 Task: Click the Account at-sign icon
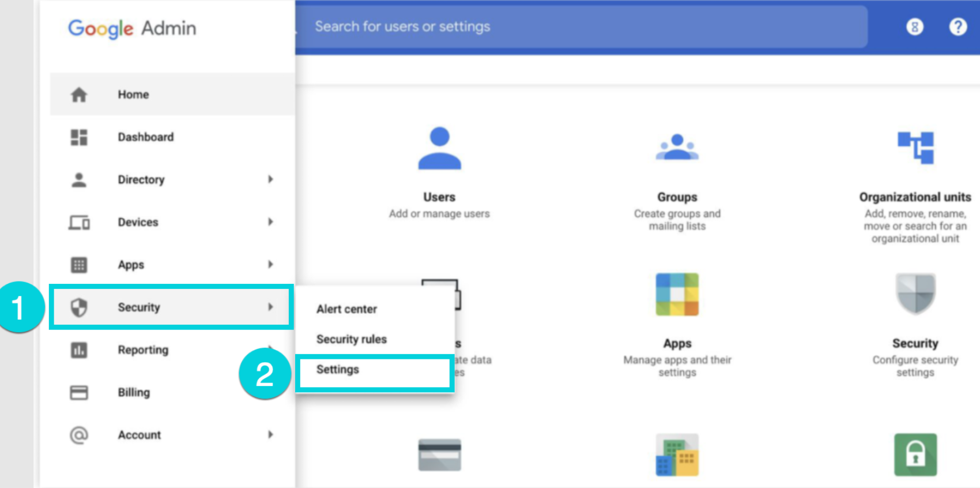[79, 435]
